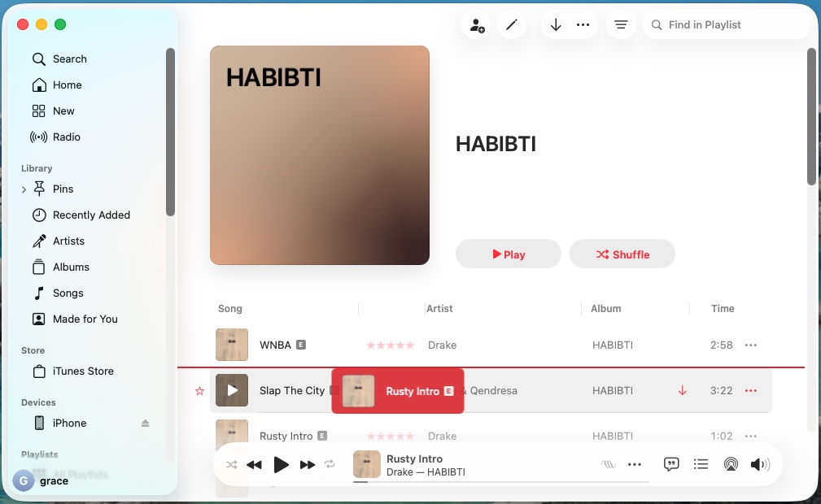Select Albums in the Library list
The width and height of the screenshot is (821, 504).
71,267
